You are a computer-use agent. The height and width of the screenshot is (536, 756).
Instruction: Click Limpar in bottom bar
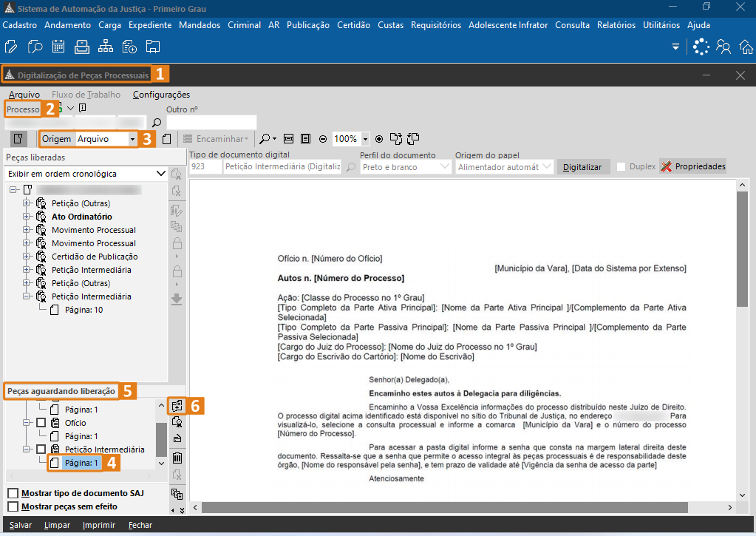[57, 525]
